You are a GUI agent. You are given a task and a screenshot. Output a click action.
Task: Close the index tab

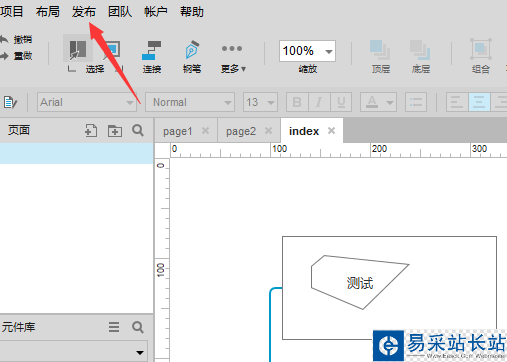[331, 131]
